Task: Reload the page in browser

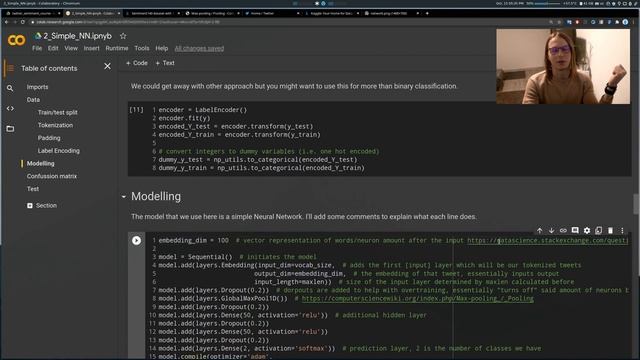Action: 23,22
